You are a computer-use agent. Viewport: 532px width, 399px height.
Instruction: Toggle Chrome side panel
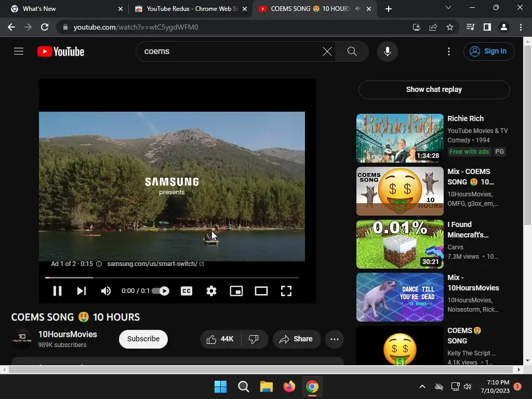487,27
